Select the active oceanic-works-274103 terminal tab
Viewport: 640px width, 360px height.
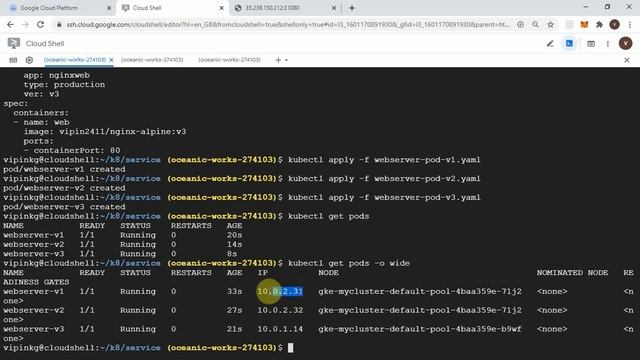tap(75, 60)
